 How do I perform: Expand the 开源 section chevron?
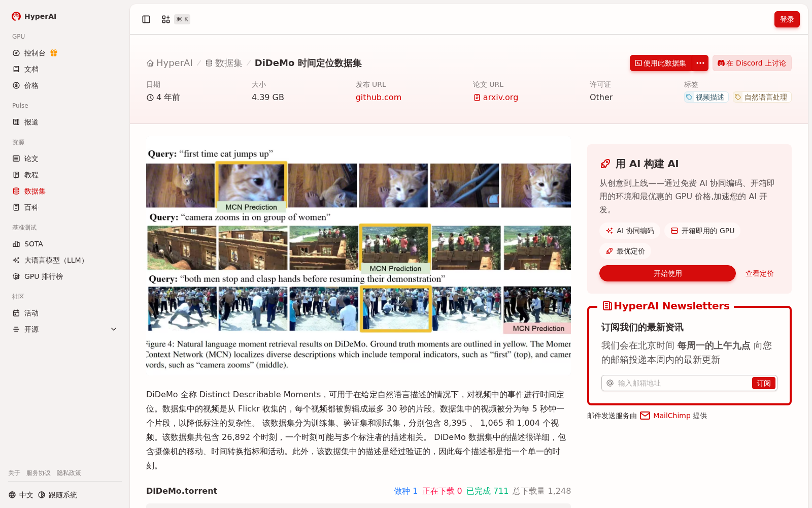[114, 329]
